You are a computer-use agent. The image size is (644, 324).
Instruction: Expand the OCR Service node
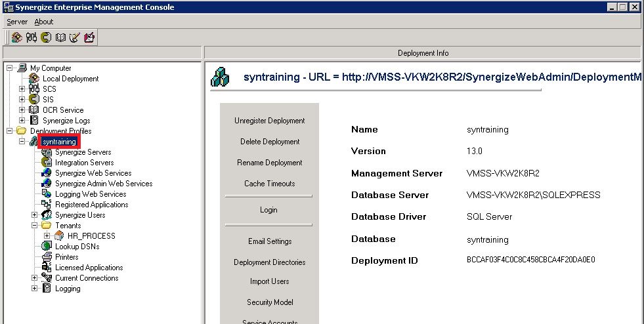pyautogui.click(x=22, y=110)
